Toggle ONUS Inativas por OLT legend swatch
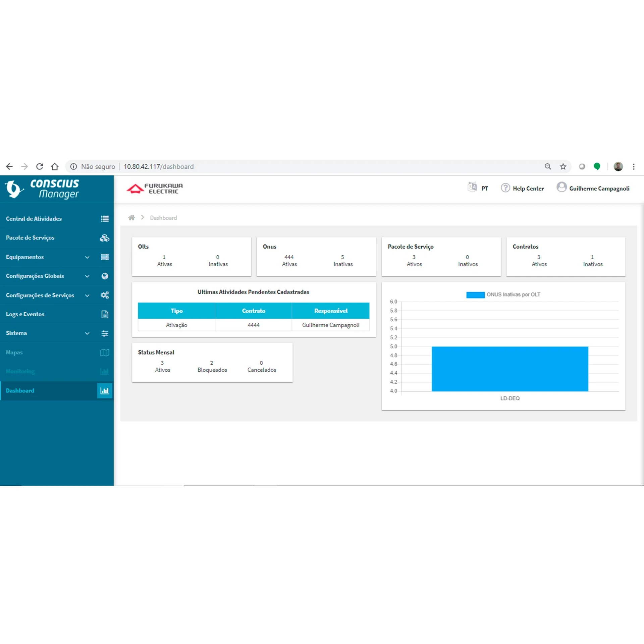This screenshot has height=644, width=644. pos(475,295)
